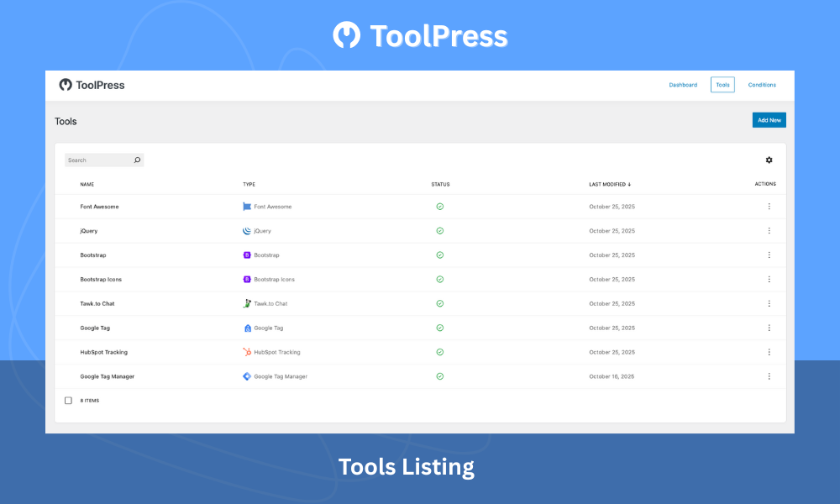The height and width of the screenshot is (504, 840).
Task: Tick the select-all checkbox next to 8 items
Action: 68,401
